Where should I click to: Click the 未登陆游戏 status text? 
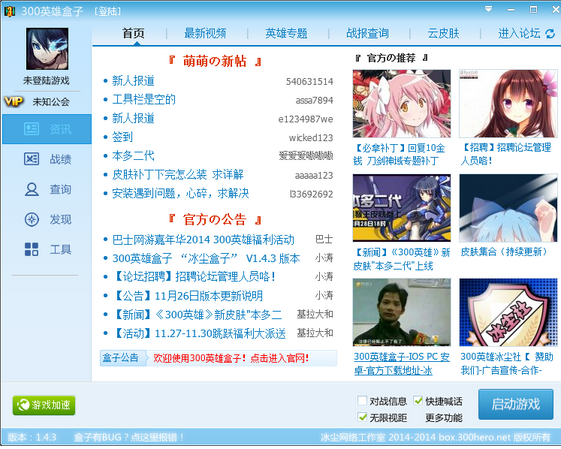tap(47, 80)
